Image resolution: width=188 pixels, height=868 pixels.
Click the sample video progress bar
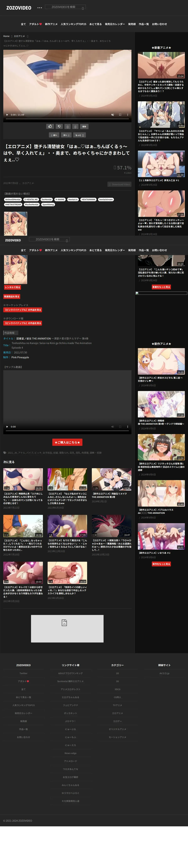(67, 431)
